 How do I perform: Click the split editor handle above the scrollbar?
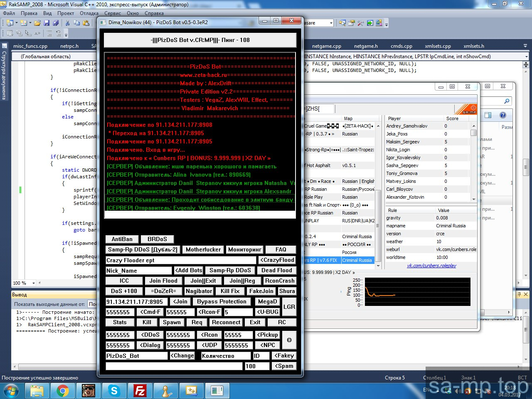tap(526, 65)
